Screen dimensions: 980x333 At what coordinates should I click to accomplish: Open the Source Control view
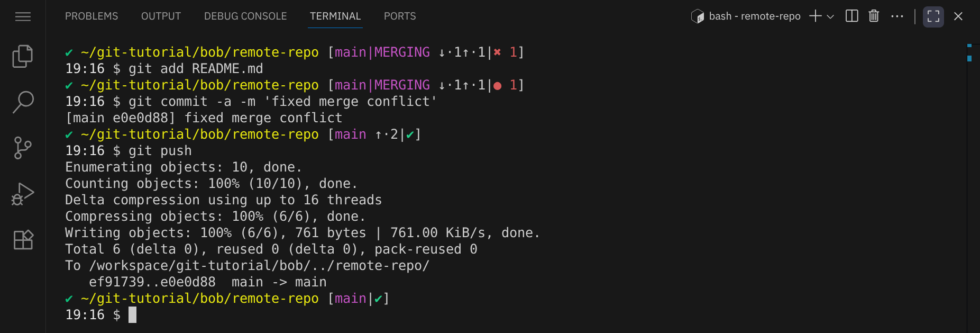[x=23, y=148]
